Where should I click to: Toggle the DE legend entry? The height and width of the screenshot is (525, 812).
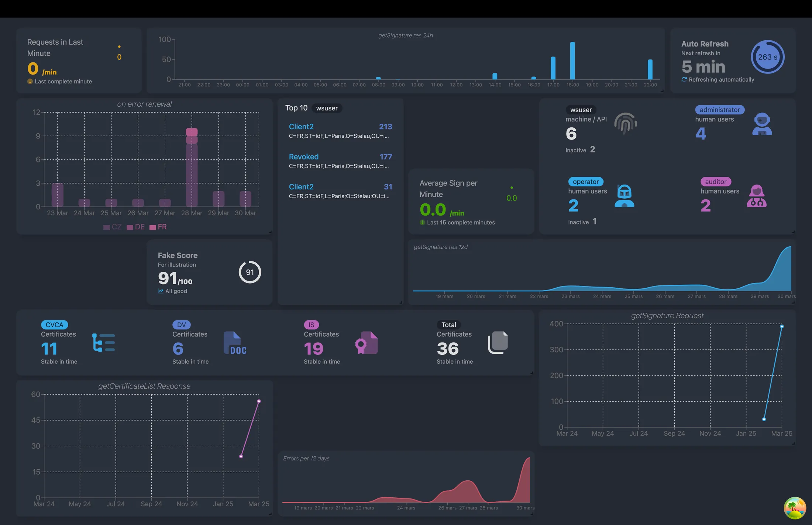pyautogui.click(x=135, y=227)
